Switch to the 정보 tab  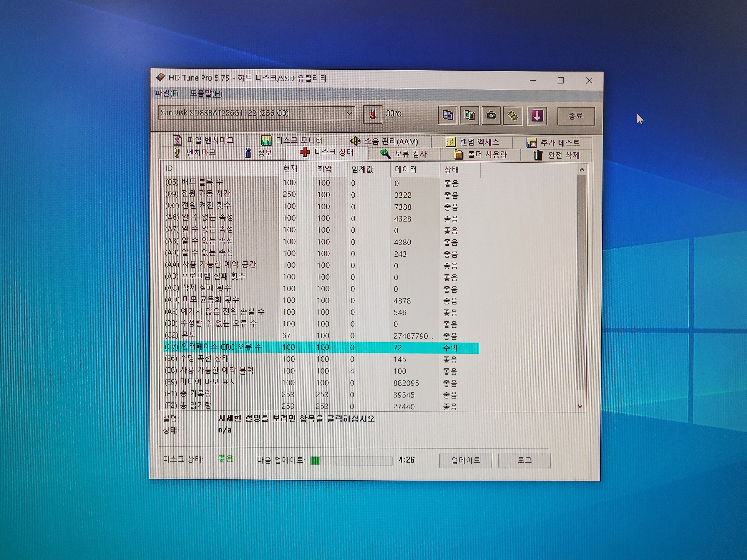[258, 153]
